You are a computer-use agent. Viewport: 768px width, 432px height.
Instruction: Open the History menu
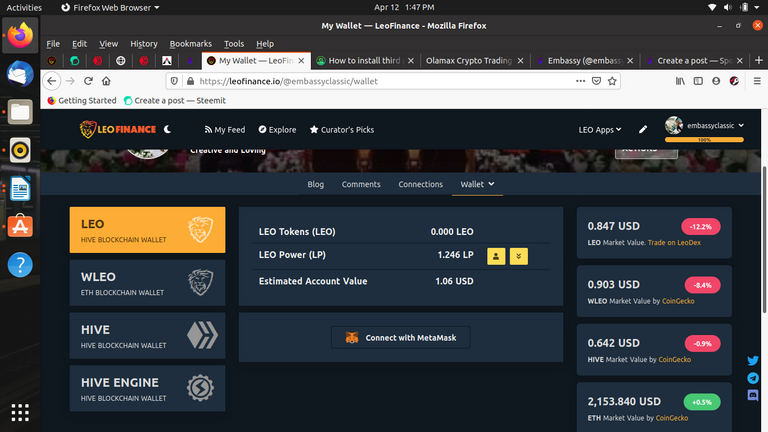tap(144, 44)
